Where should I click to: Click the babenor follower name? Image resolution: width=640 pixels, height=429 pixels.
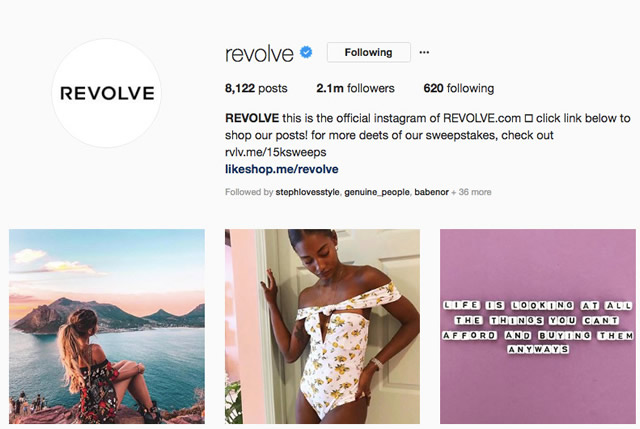coord(431,192)
